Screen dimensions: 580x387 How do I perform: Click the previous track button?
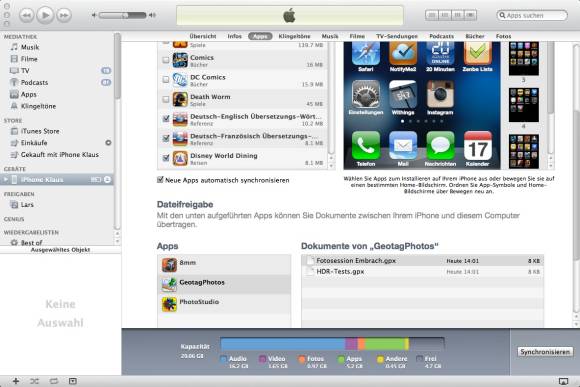click(26, 16)
